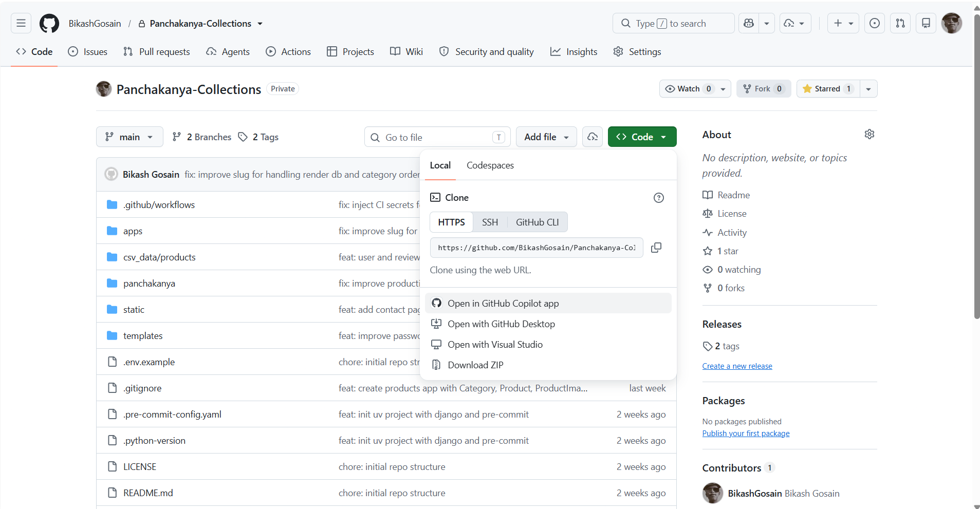Open the Actions tab
This screenshot has height=509, width=980.
coord(288,51)
